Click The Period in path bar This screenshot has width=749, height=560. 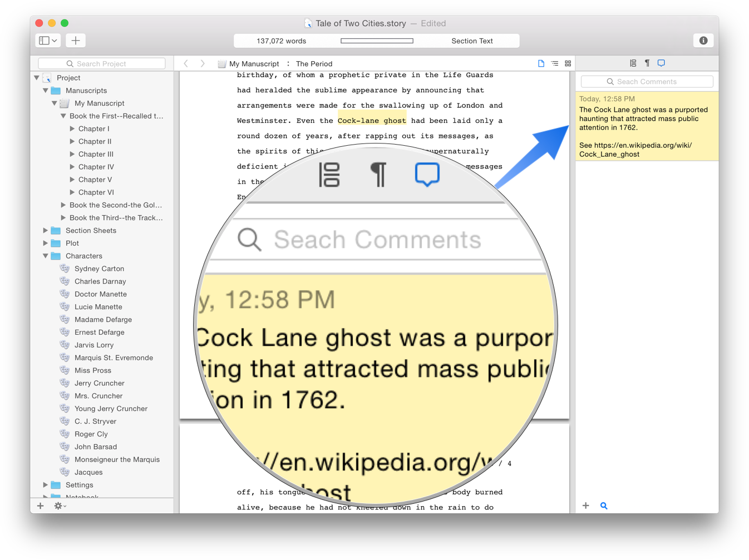[314, 64]
